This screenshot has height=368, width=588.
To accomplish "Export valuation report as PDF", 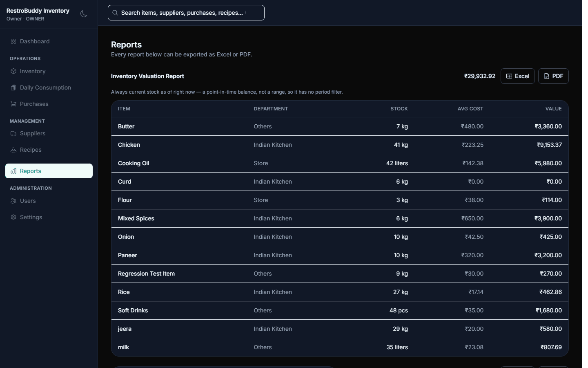I will click(x=553, y=76).
